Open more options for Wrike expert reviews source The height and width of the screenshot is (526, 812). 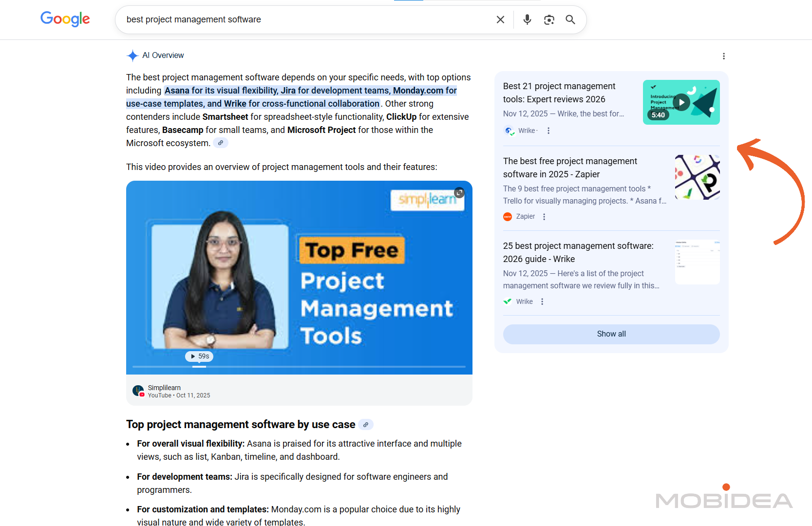point(548,131)
